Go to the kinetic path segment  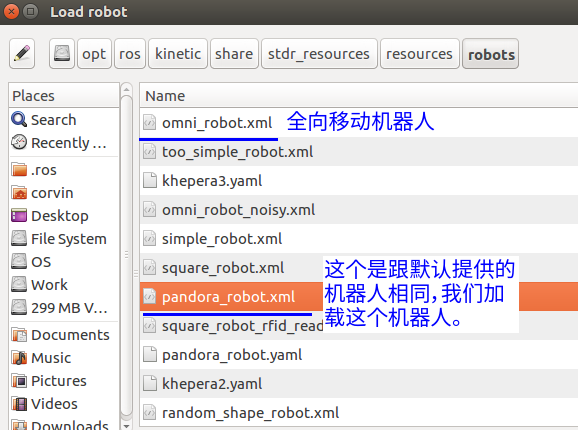pyautogui.click(x=178, y=54)
